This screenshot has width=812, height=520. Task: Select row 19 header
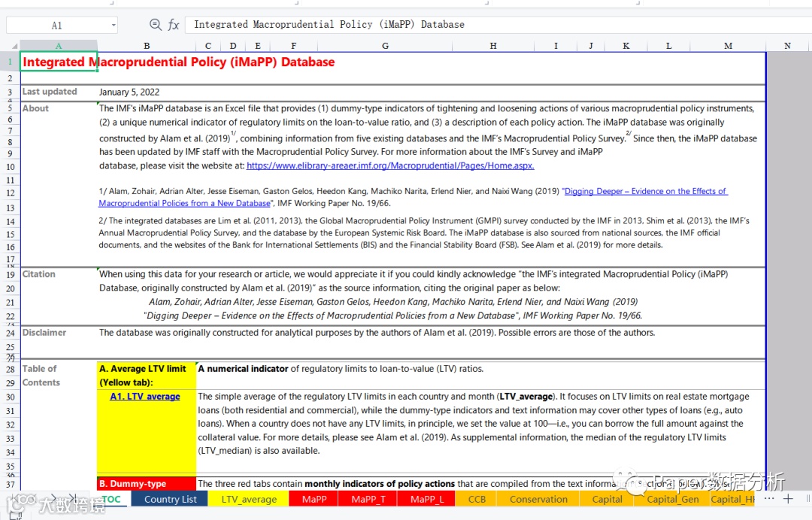pos(10,275)
